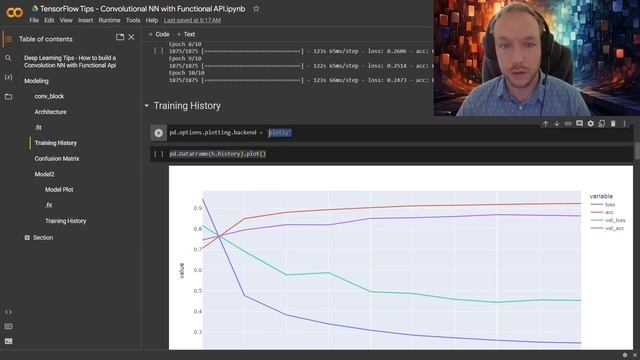Open the Tools menu
The height and width of the screenshot is (360, 640).
pyautogui.click(x=133, y=20)
